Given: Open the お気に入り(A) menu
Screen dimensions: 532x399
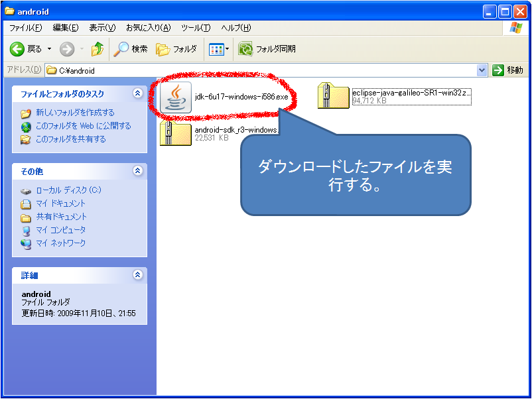Looking at the screenshot, I should pyautogui.click(x=149, y=28).
